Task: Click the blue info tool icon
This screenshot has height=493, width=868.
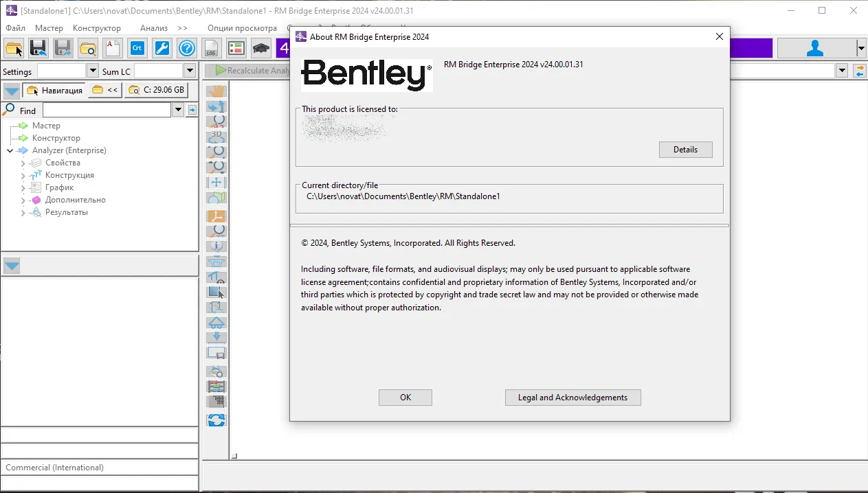Action: point(216,246)
